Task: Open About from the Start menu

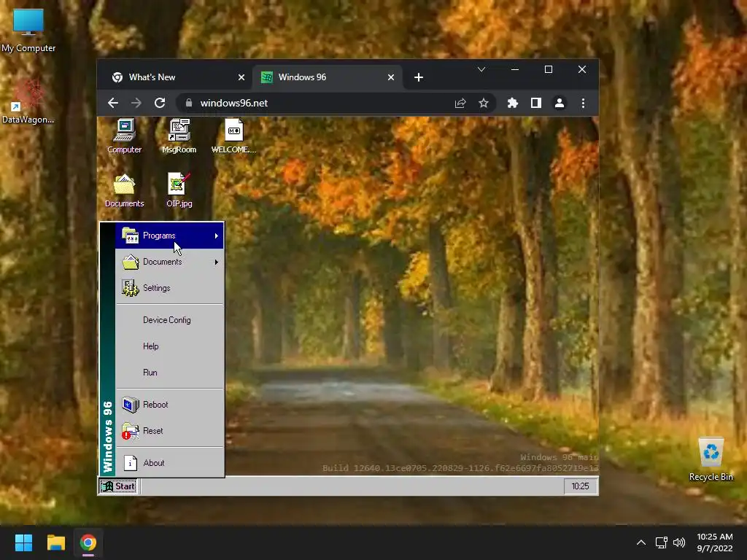Action: (169, 463)
